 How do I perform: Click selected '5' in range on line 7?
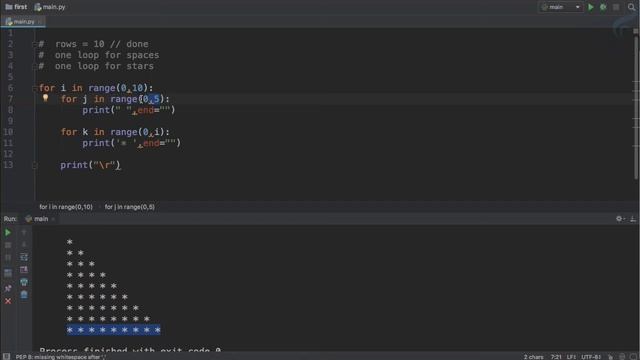[x=156, y=99]
